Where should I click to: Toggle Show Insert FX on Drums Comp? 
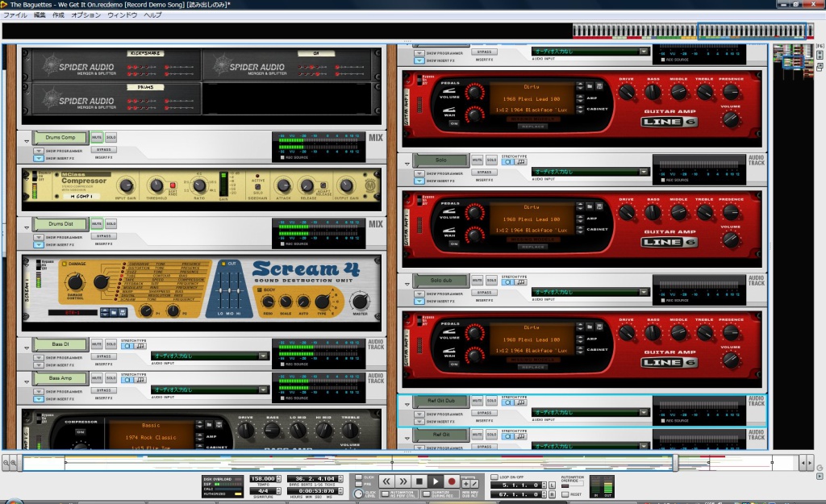click(39, 158)
